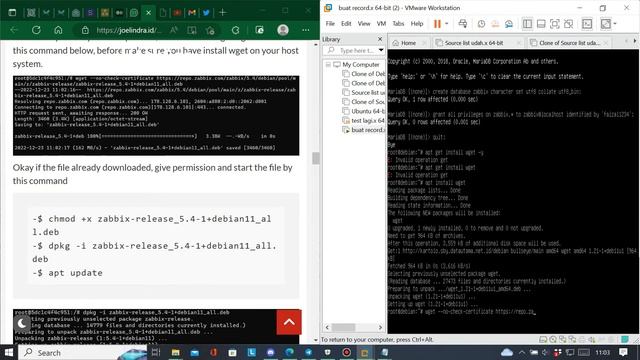The image size is (640, 360).
Task: Open VMware View menu
Action: (x=364, y=24)
